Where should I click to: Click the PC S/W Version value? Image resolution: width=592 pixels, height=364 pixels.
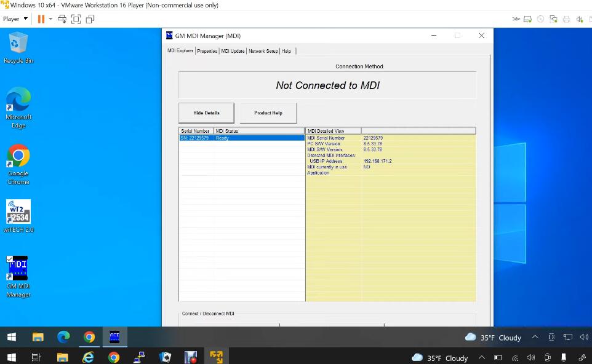click(373, 144)
